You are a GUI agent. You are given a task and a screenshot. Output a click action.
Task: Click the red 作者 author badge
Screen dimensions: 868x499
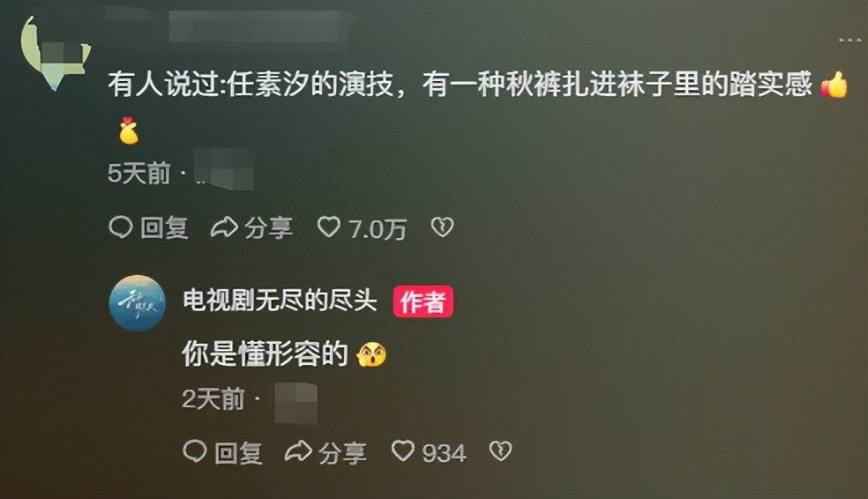(x=423, y=302)
